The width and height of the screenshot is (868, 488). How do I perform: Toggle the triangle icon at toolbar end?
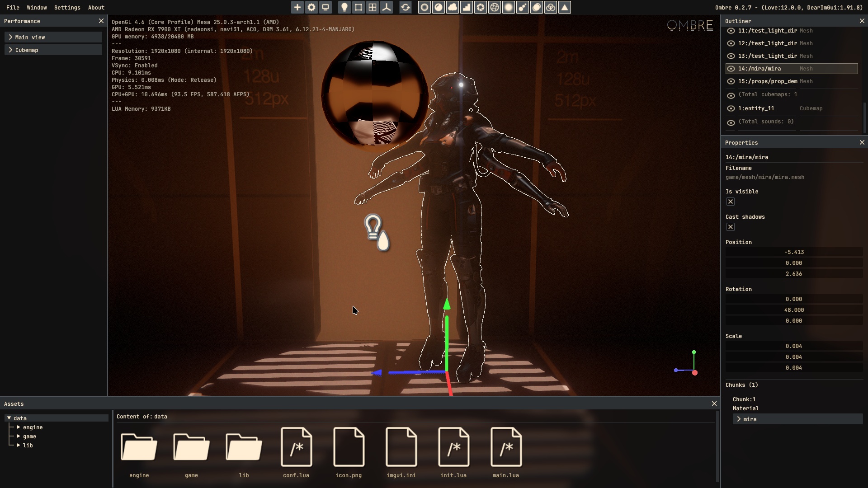click(x=565, y=7)
